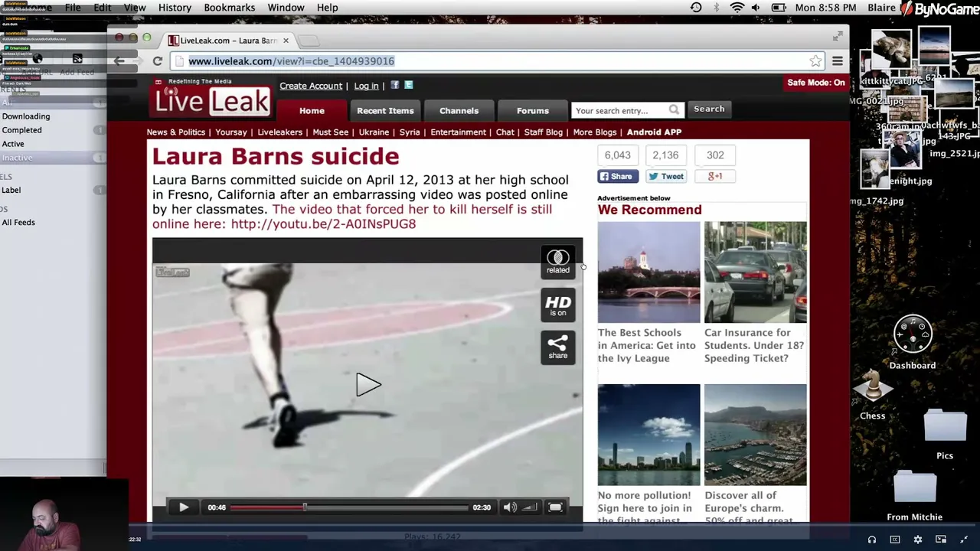The width and height of the screenshot is (980, 551).
Task: Seek the video progress bar
Action: pyautogui.click(x=349, y=507)
